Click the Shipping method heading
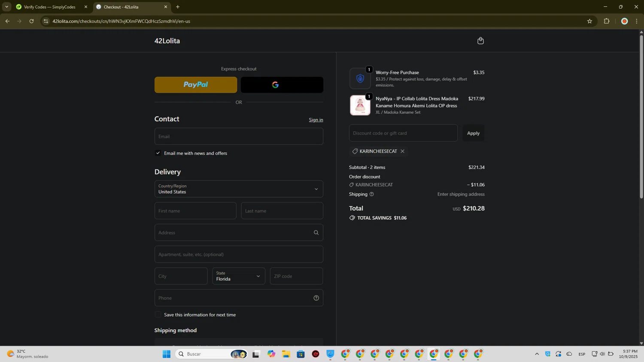 (176, 330)
